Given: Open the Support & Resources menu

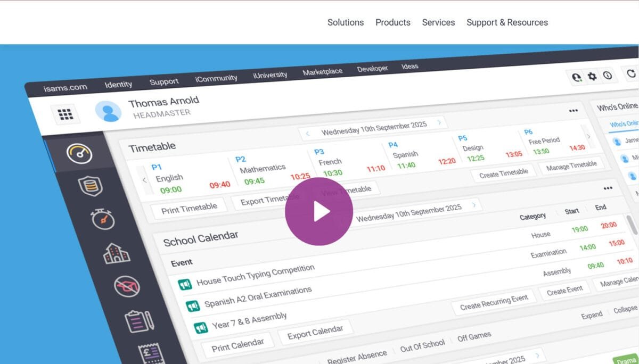Looking at the screenshot, I should pos(507,22).
